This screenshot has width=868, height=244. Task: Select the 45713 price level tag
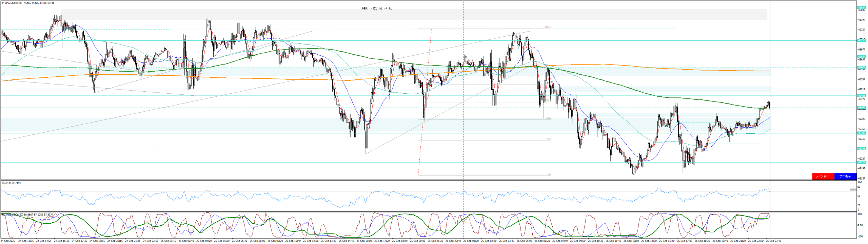(862, 40)
